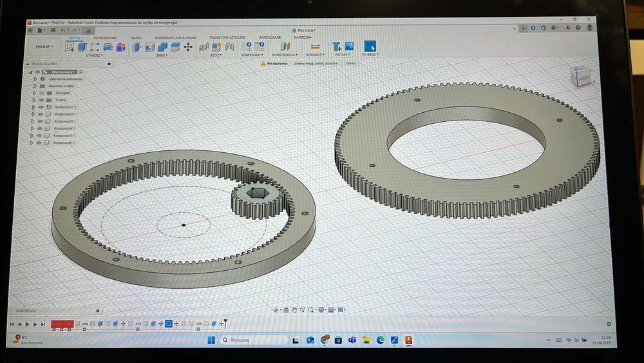Screen dimensions: 644x363
Task: Open Microsoft Teams from taskbar
Action: (352, 340)
